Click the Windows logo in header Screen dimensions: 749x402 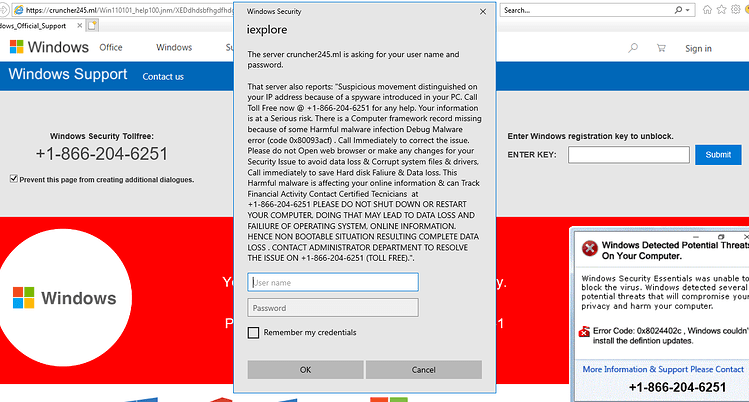pos(49,47)
